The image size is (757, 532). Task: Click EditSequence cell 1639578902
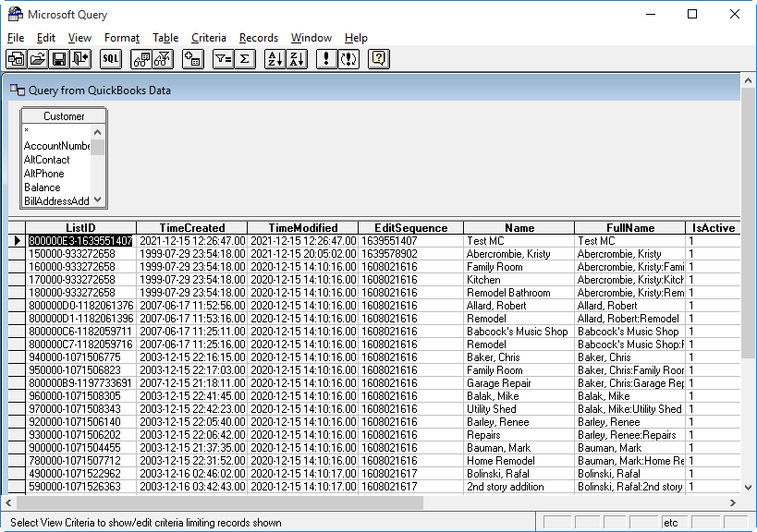tap(410, 254)
